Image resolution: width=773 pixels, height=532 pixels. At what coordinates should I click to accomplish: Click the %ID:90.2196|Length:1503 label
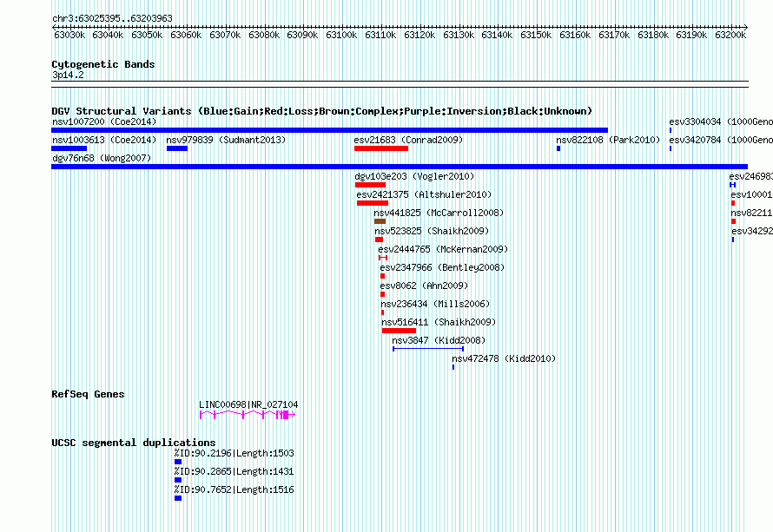point(235,454)
